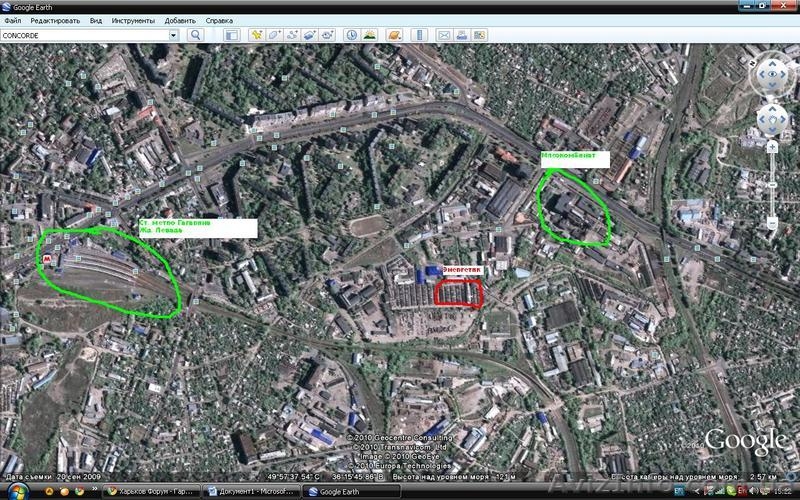Open the Добавить menu

pos(180,20)
